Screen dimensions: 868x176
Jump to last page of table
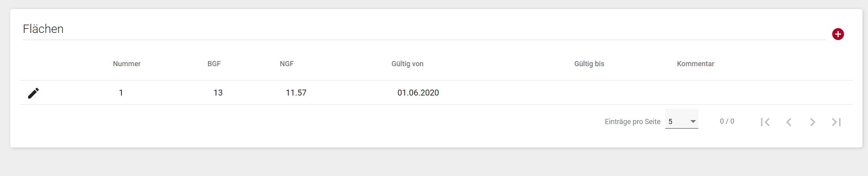coord(836,122)
